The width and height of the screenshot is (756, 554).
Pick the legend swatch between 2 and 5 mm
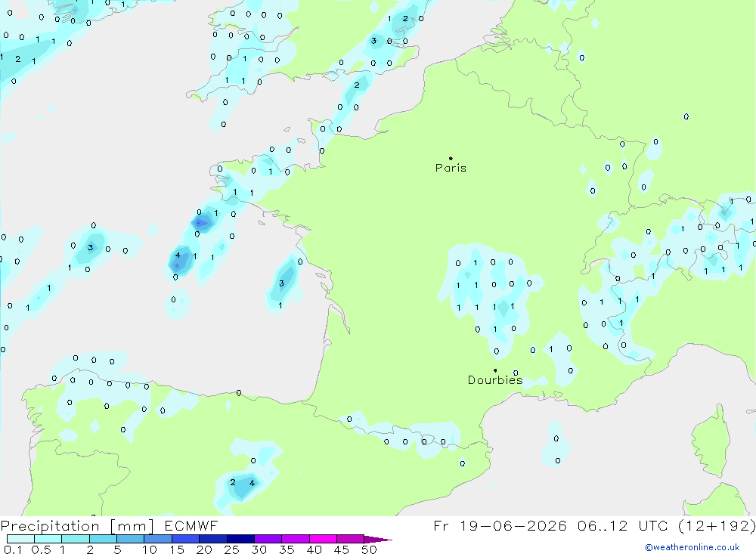103,539
